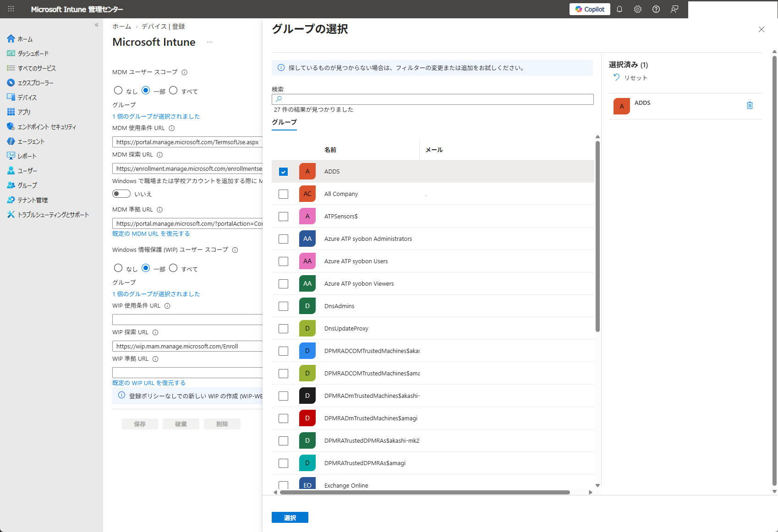Open the Microsoft Intune ellipsis menu

click(209, 42)
